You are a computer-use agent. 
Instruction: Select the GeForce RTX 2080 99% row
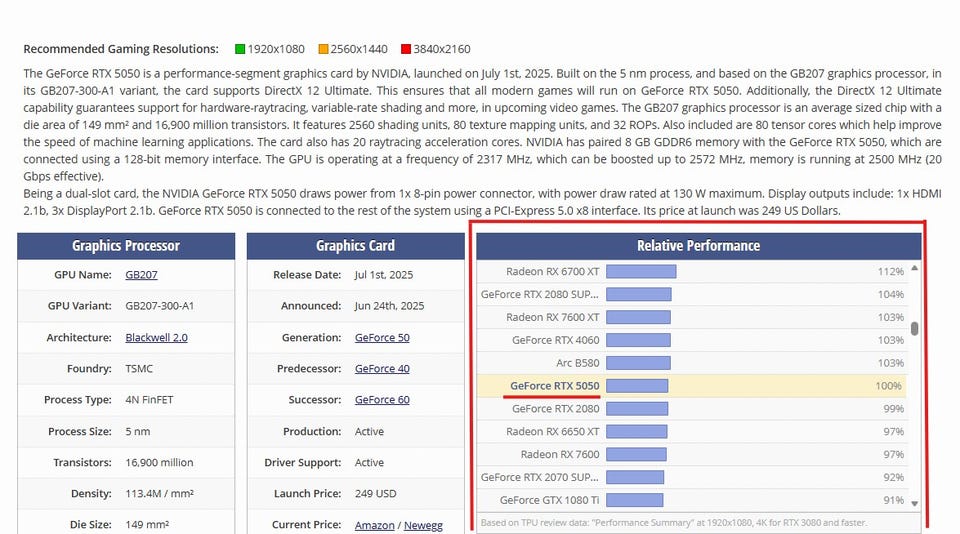692,408
